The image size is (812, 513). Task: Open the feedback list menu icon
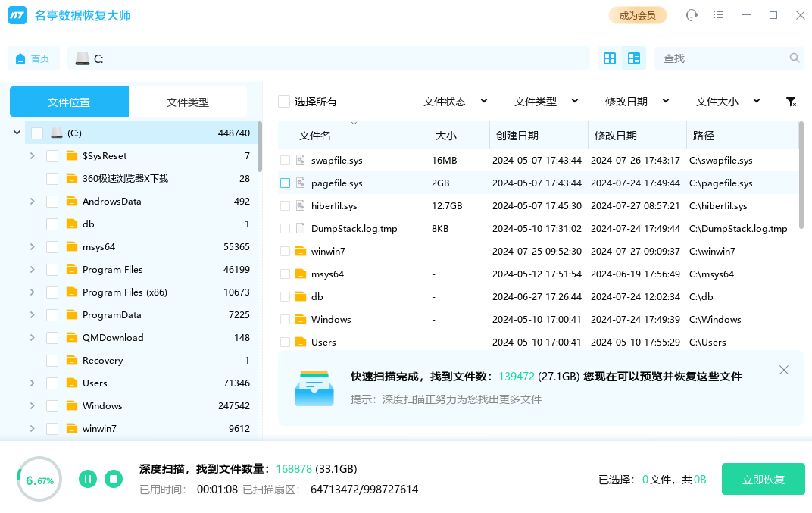tap(718, 14)
